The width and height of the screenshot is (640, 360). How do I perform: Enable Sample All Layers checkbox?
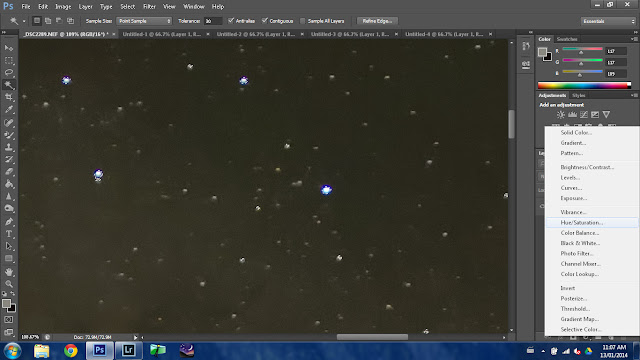[302, 21]
